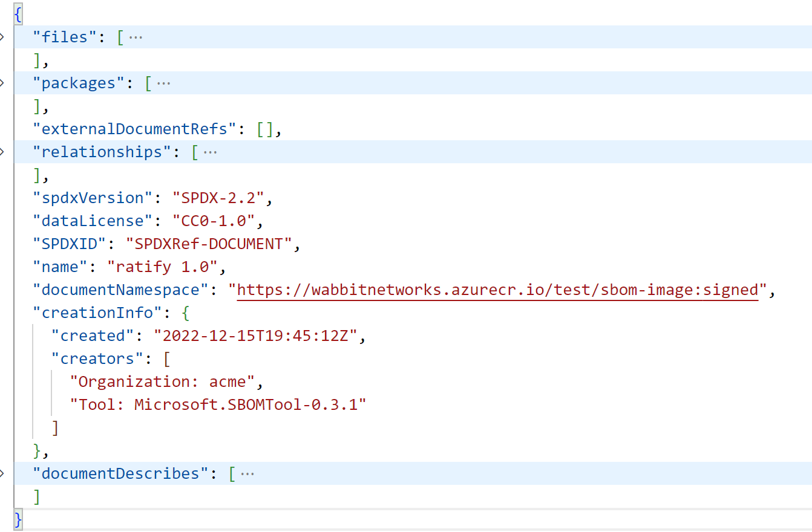The image size is (812, 532).
Task: Select the CC0-1.0 dataLicense value
Action: point(211,221)
